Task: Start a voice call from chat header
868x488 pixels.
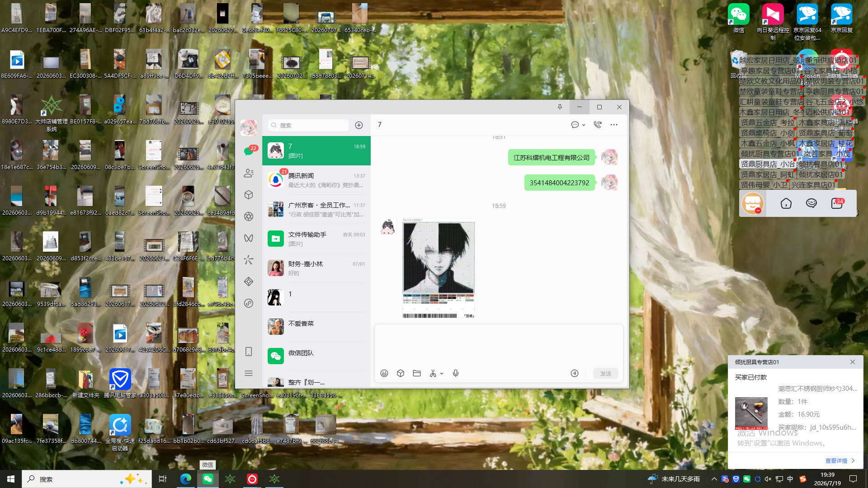Action: [x=598, y=125]
